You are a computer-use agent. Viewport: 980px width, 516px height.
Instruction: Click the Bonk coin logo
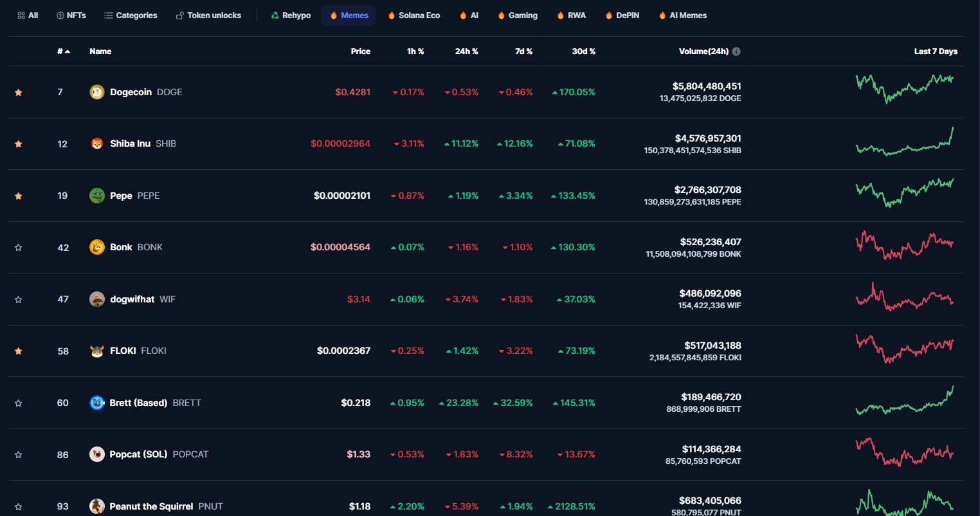point(97,247)
